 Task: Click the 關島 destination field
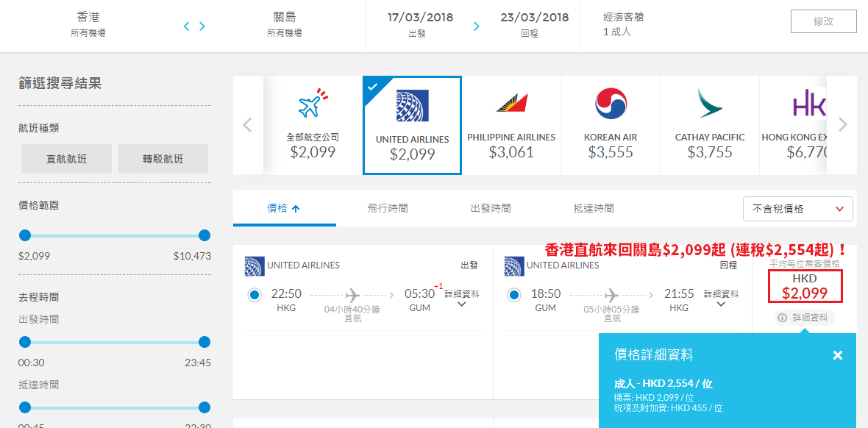pyautogui.click(x=284, y=24)
